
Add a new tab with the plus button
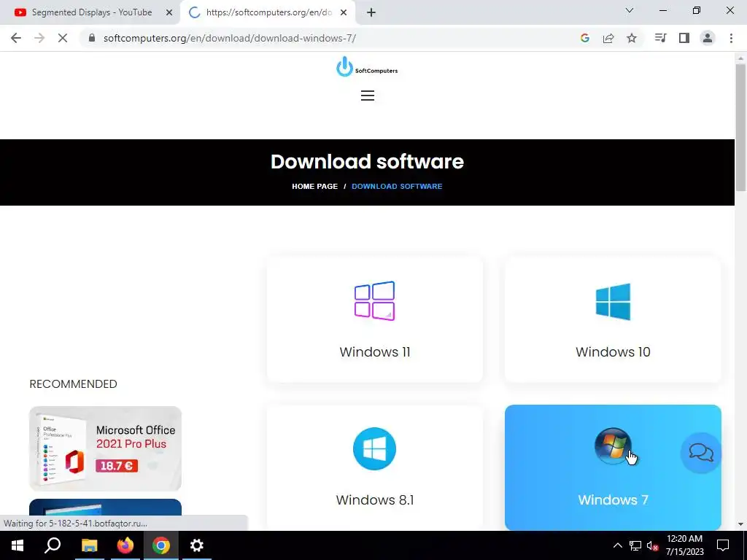coord(371,12)
